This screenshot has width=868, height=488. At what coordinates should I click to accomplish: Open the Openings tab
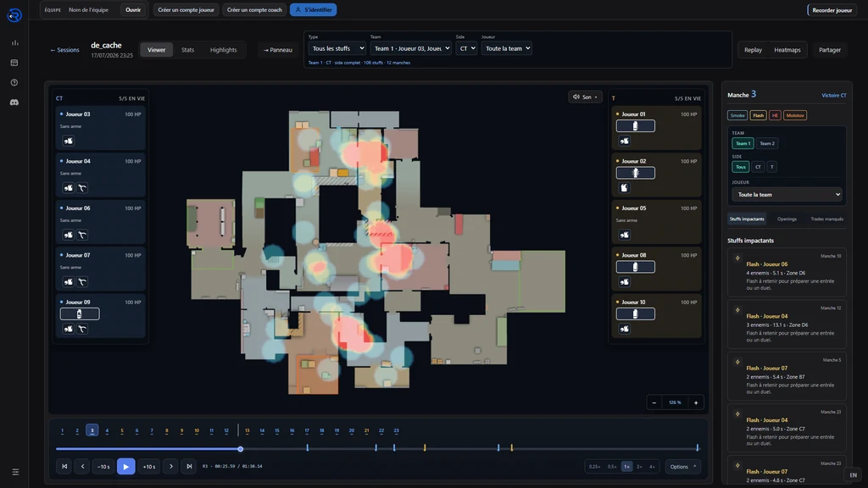pyautogui.click(x=787, y=219)
